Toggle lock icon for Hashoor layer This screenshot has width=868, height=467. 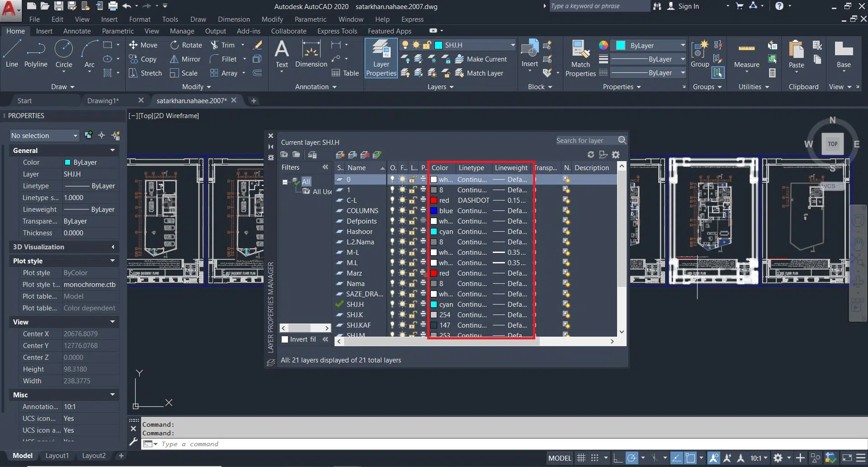tap(413, 232)
